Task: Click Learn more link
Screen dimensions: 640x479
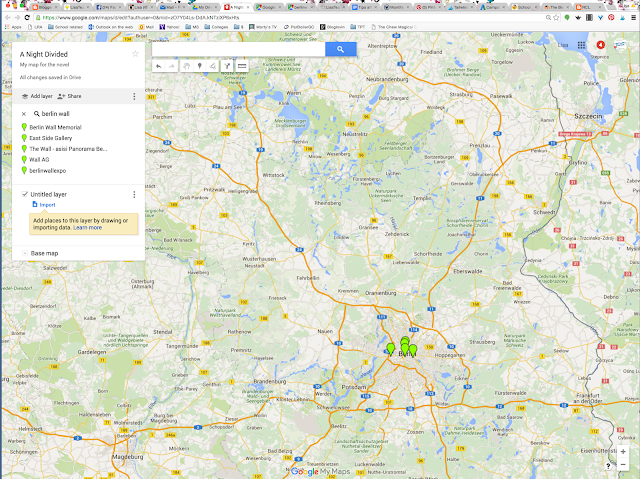Action: pyautogui.click(x=87, y=228)
